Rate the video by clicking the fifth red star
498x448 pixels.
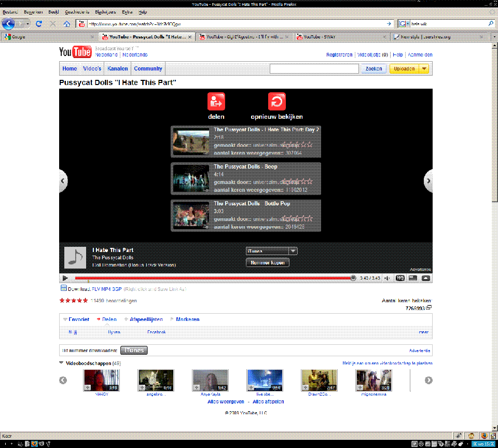tap(85, 300)
